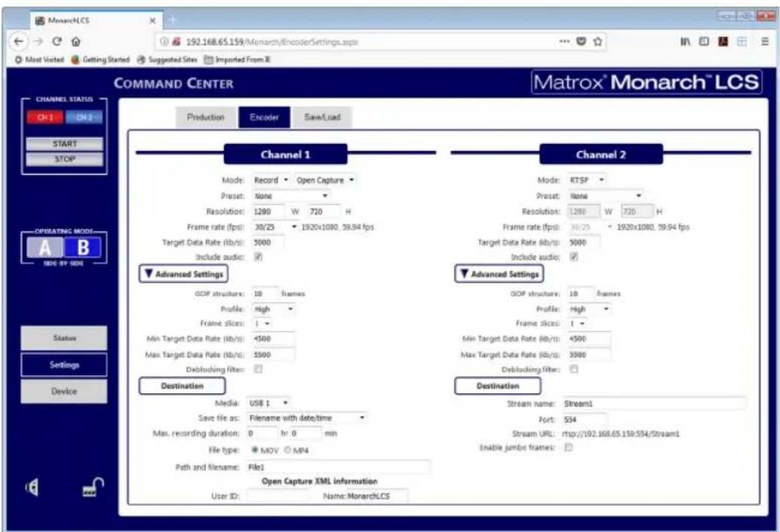This screenshot has height=532, width=780.
Task: Open Channel 1 Frame rate dropdown
Action: 275,227
